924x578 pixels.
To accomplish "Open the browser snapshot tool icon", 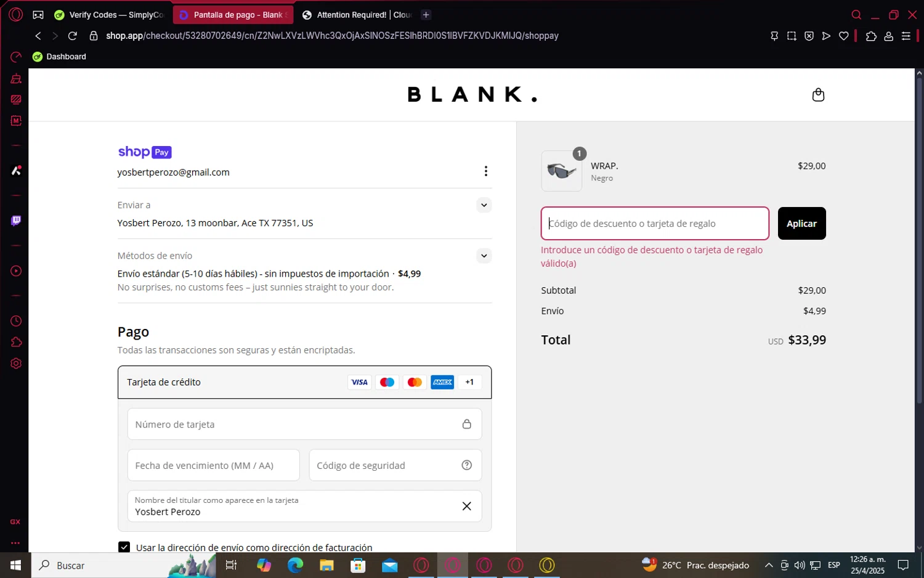I will point(792,36).
